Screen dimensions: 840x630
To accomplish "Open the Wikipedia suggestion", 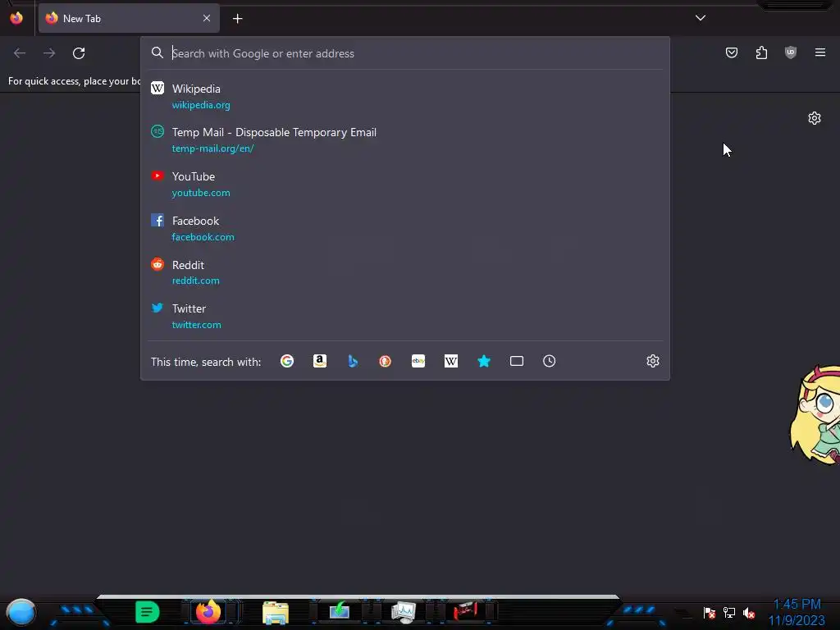I will (405, 97).
